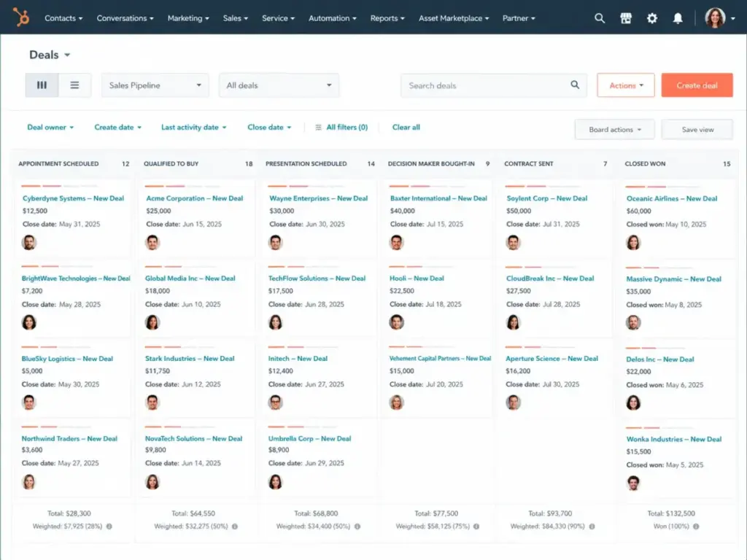Image resolution: width=747 pixels, height=560 pixels.
Task: Expand the Deals title dropdown
Action: click(67, 55)
